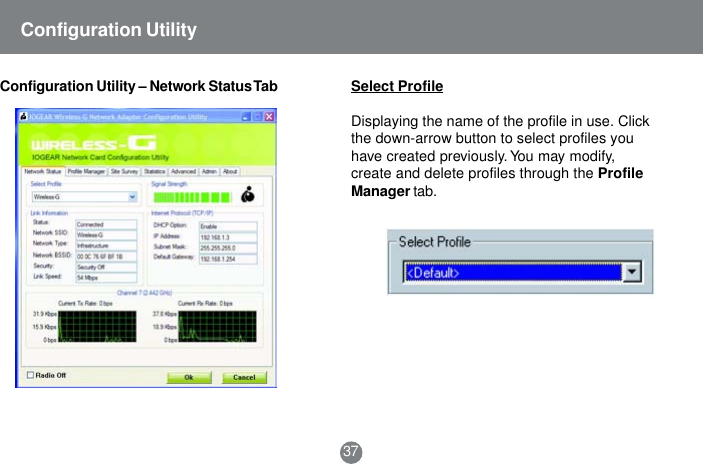Click the Network SSID field showing Wireless-G
The height and width of the screenshot is (464, 703).
[x=106, y=235]
